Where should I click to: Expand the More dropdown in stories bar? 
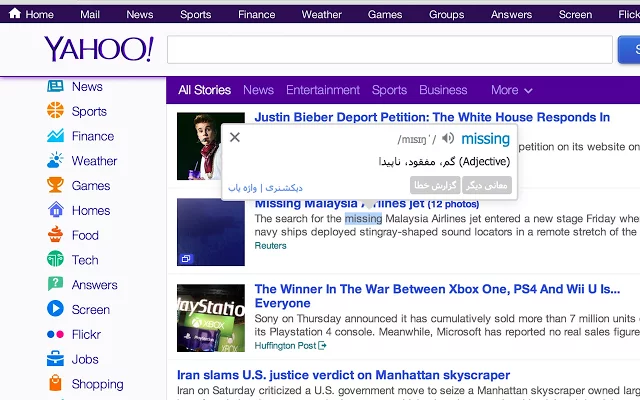(x=511, y=90)
